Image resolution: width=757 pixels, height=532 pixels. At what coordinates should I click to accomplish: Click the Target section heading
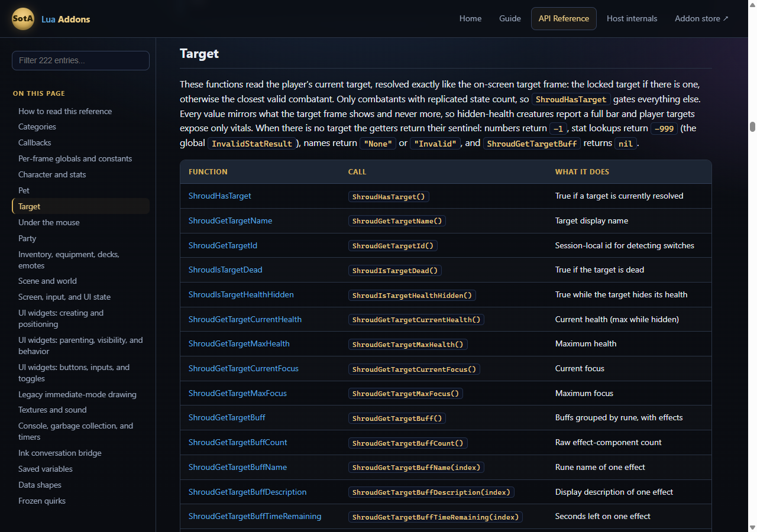199,53
